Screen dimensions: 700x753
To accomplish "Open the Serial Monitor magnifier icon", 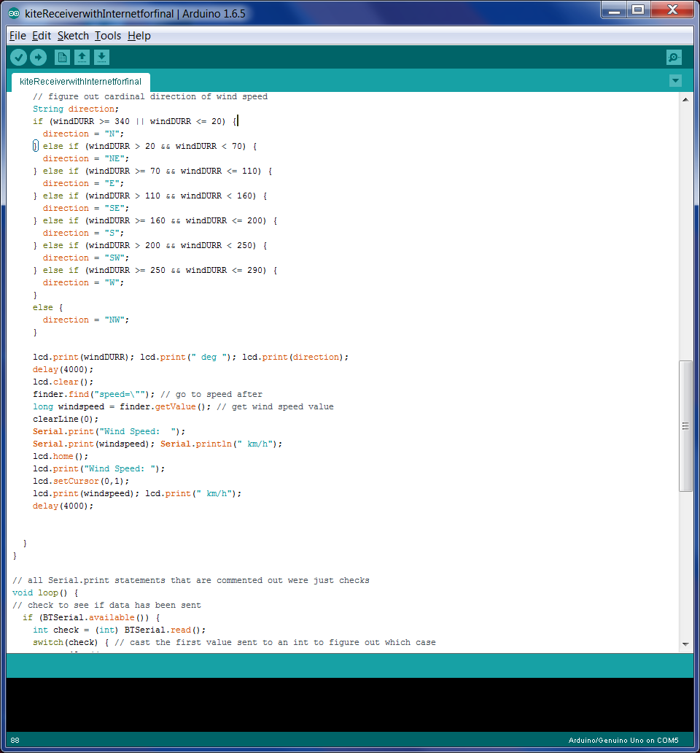I will (x=674, y=58).
